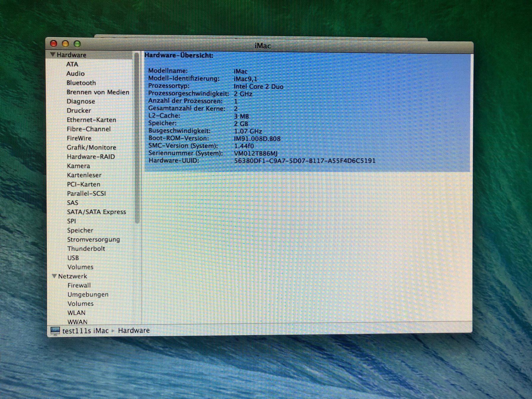Open Parallel-SCSI entry
Screen dimensions: 532x399
[86, 193]
